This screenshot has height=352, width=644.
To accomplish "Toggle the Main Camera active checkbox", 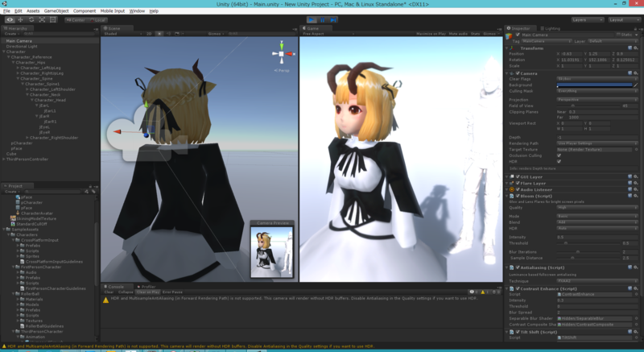I will pos(518,35).
